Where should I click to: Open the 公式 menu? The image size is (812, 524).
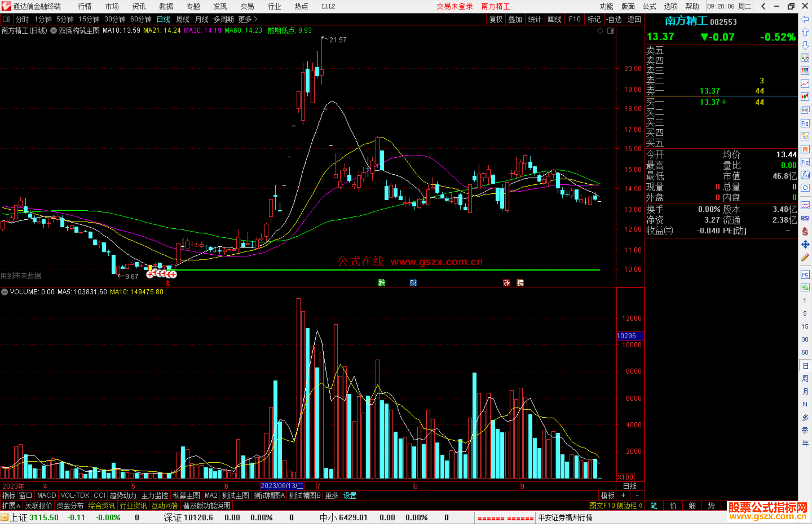[x=649, y=6]
